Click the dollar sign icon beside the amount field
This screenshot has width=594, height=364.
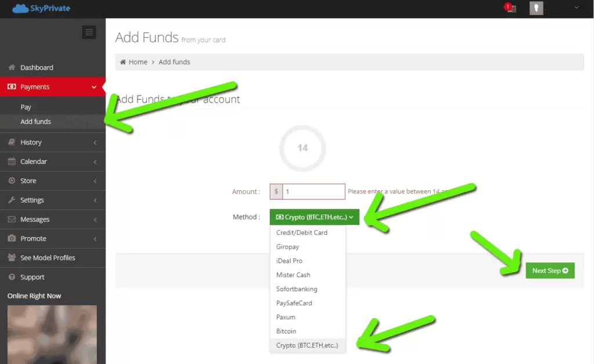tap(276, 191)
